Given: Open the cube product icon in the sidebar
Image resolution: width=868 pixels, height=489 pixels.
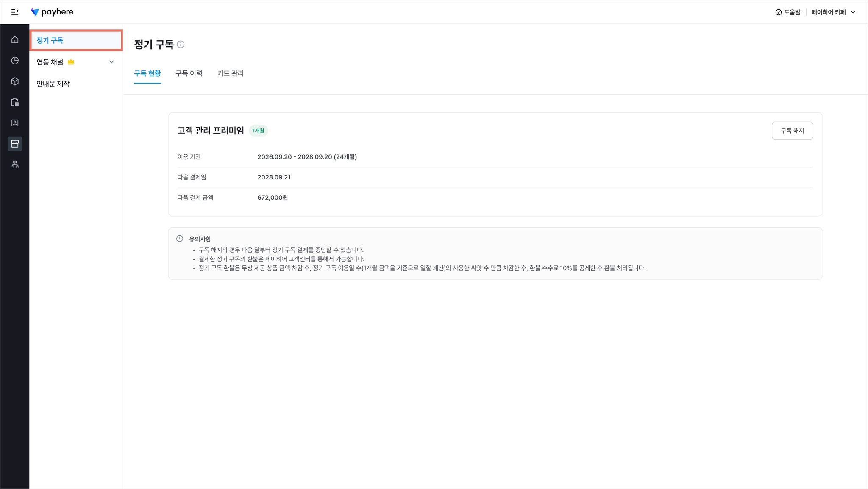Looking at the screenshot, I should tap(15, 81).
